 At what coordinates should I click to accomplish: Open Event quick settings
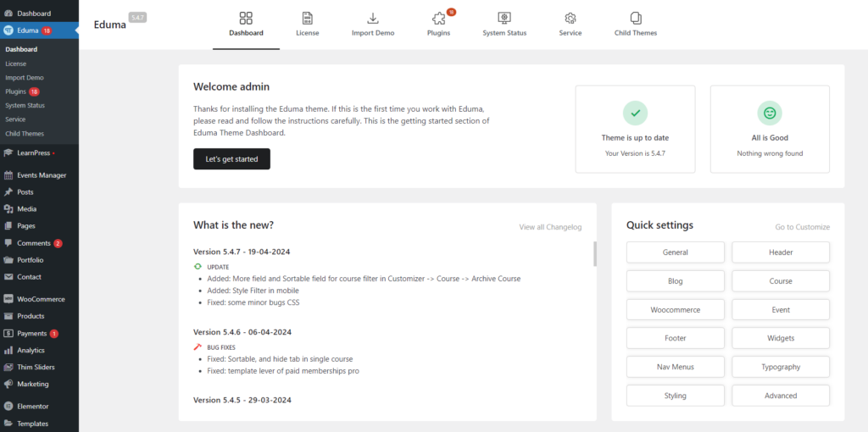[781, 310]
